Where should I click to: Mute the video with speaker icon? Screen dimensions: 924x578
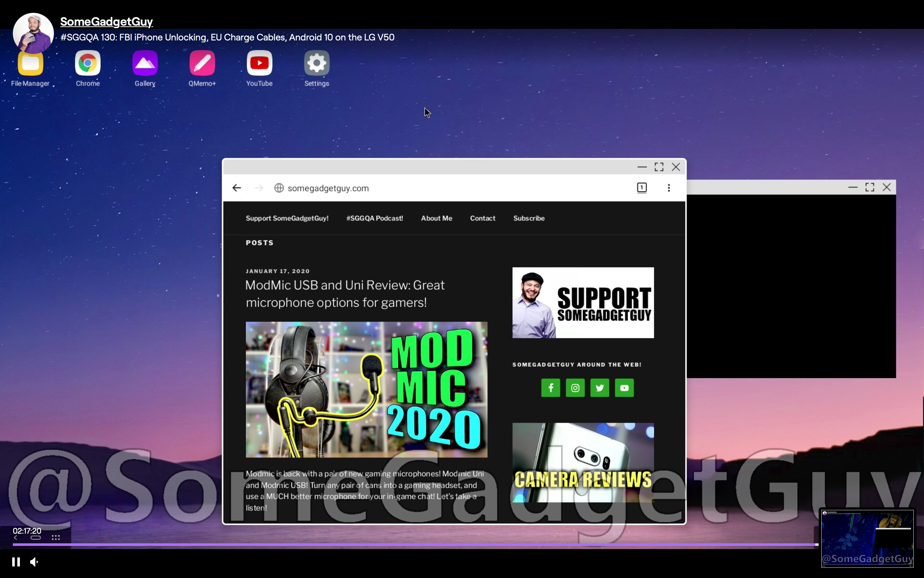[34, 562]
